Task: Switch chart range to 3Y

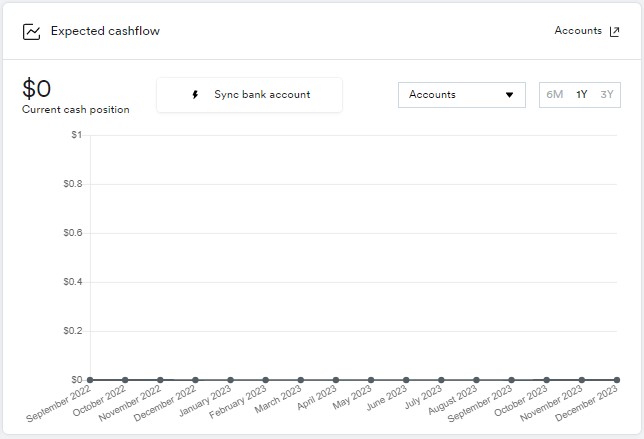Action: (607, 95)
